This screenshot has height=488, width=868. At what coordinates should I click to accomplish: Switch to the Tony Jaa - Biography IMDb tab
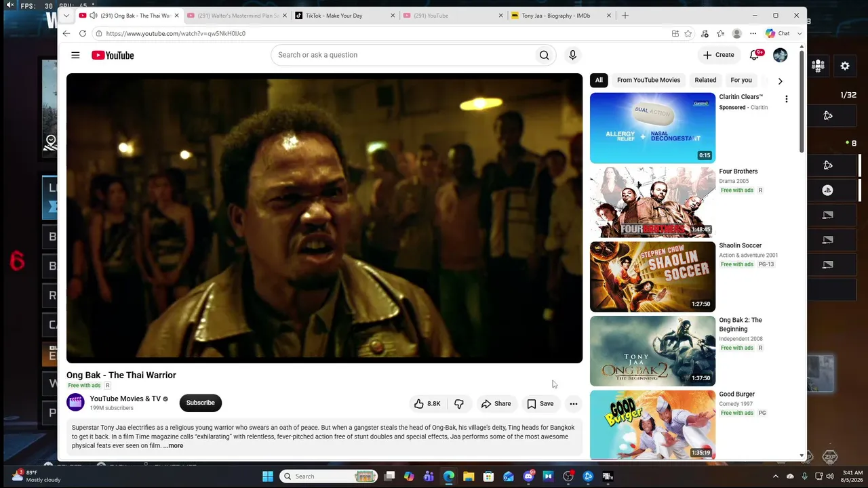(561, 16)
